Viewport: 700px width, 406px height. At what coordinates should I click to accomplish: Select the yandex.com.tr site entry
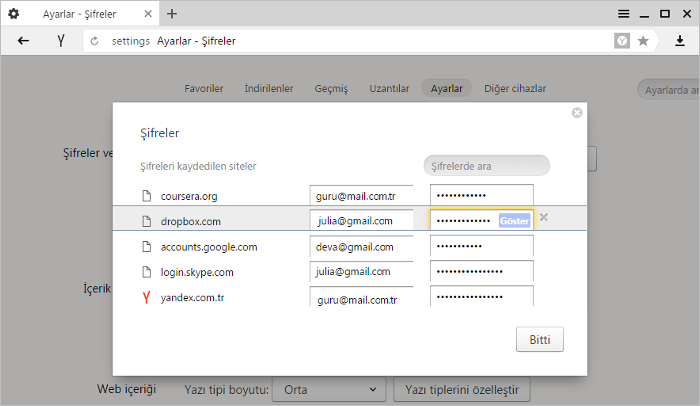192,297
